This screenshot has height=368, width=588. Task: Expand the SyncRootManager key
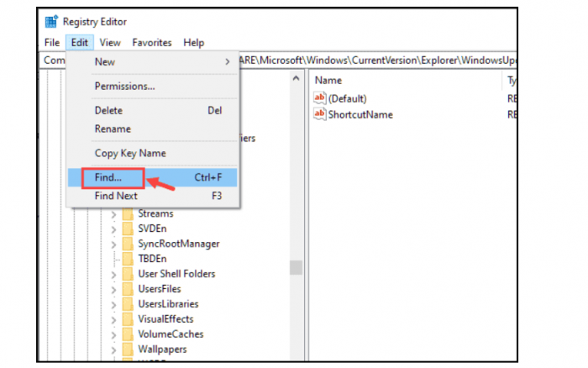point(113,244)
